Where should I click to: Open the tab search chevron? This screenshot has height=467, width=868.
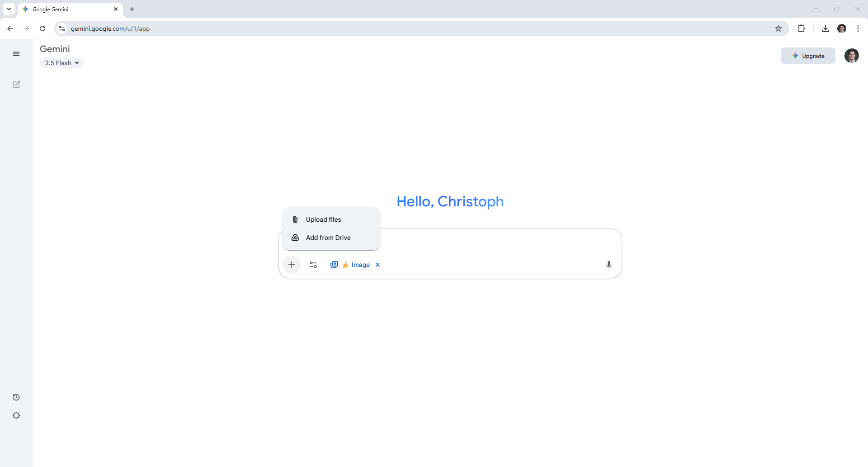9,9
